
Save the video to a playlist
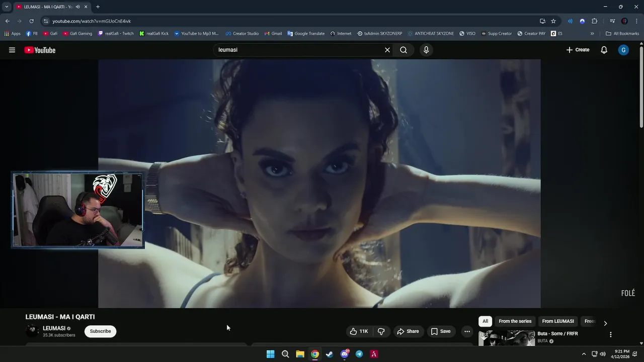pyautogui.click(x=441, y=331)
